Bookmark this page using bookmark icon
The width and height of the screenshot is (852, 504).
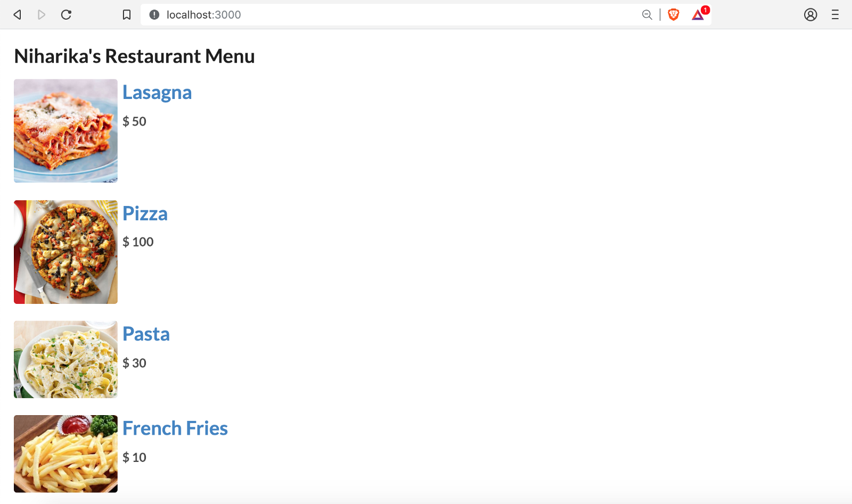pos(127,15)
